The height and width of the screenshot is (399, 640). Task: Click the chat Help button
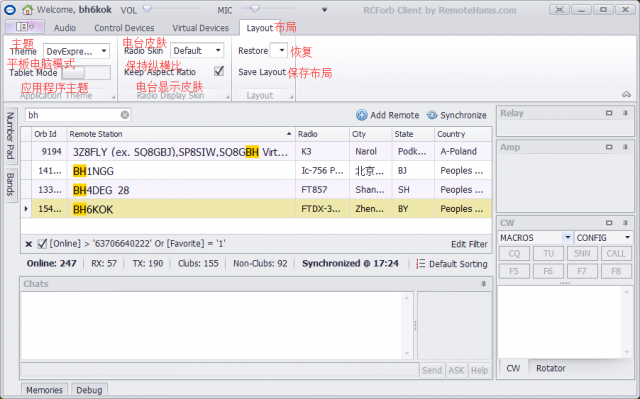coord(479,370)
